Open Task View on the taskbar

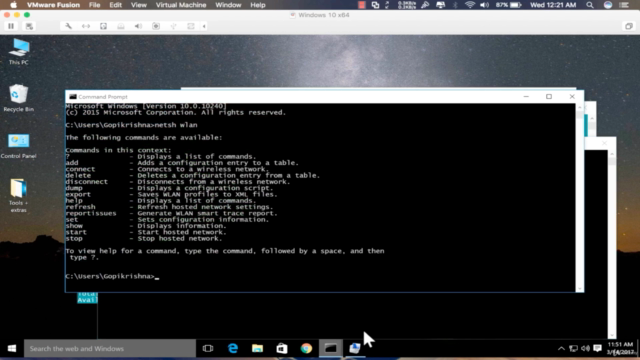tap(208, 349)
